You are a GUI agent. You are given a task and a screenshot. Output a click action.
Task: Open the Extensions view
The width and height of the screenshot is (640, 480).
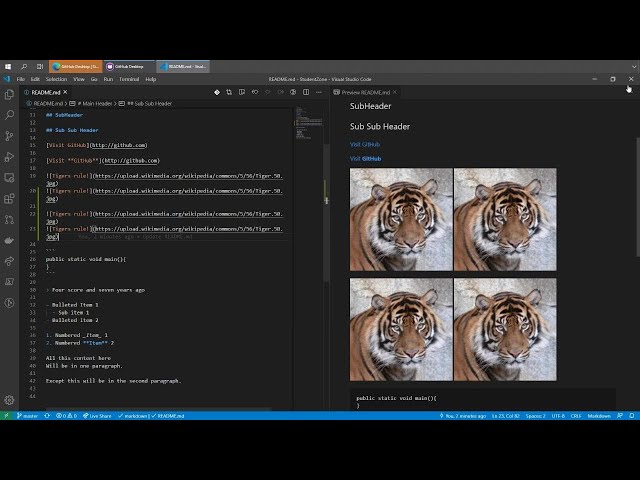coord(9,198)
